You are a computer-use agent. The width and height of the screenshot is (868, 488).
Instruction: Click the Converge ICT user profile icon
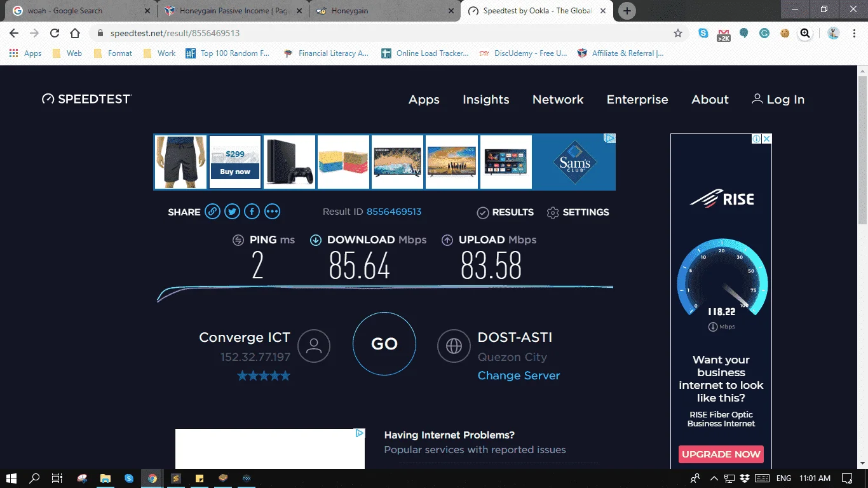(x=314, y=346)
